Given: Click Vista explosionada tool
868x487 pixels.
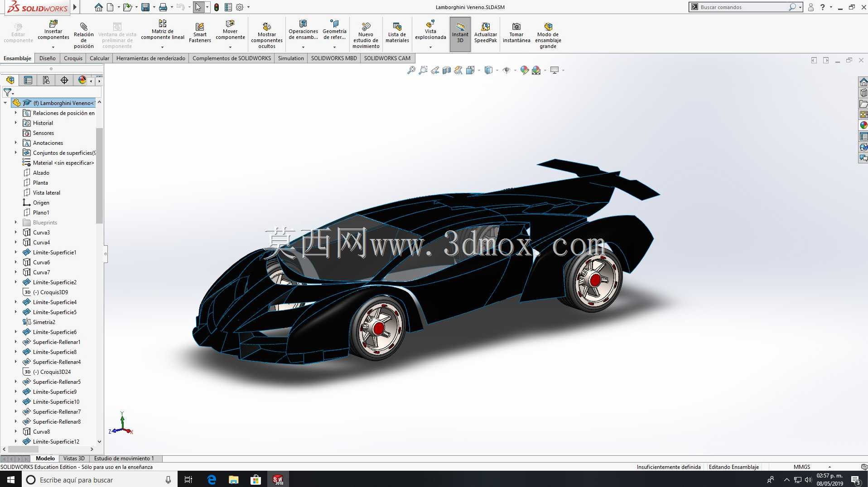Looking at the screenshot, I should (430, 31).
